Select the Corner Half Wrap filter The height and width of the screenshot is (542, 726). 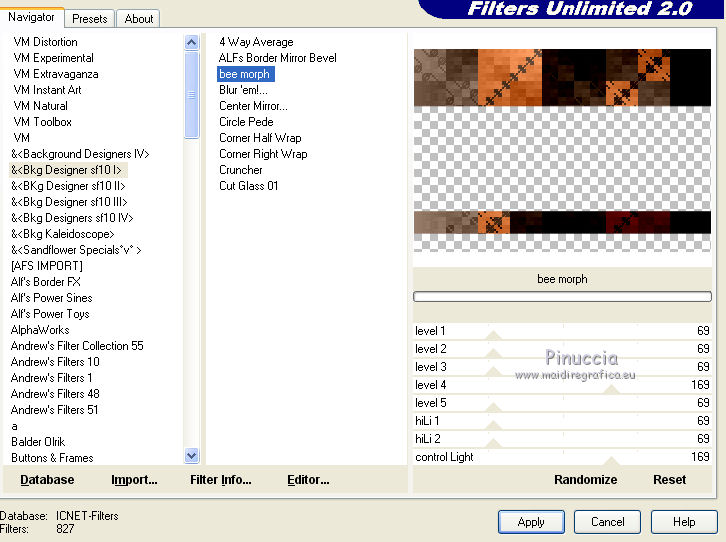pos(260,138)
